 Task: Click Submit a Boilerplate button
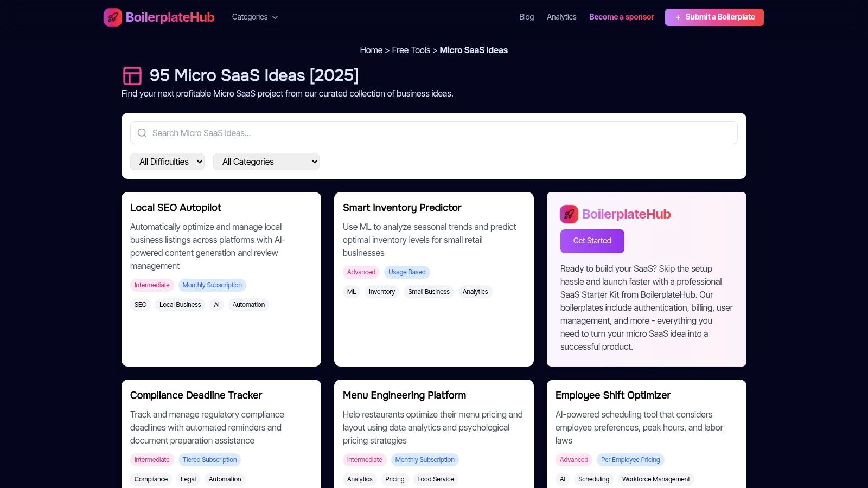coord(714,17)
